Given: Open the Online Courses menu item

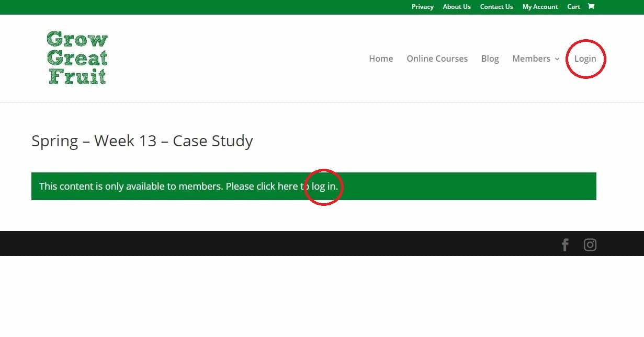Looking at the screenshot, I should 437,59.
